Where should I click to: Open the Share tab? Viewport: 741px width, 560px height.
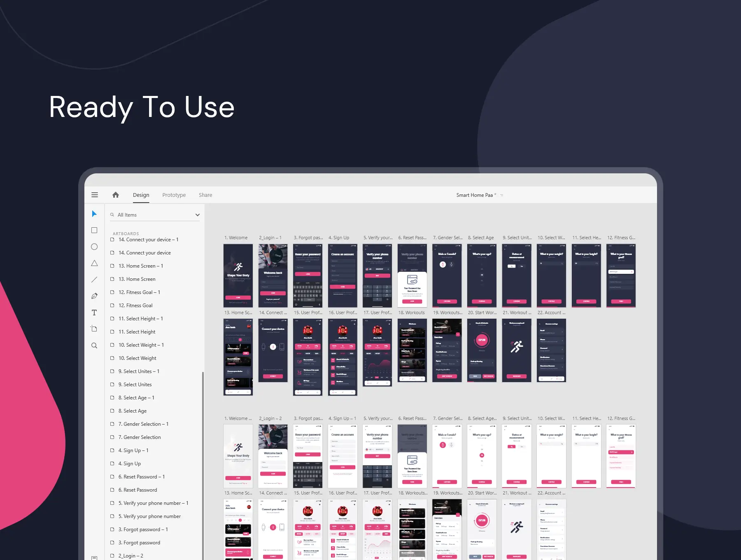(x=205, y=195)
